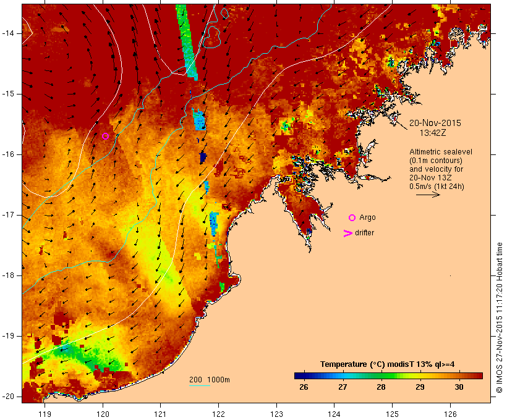Click color bar tick label 27

point(343,387)
